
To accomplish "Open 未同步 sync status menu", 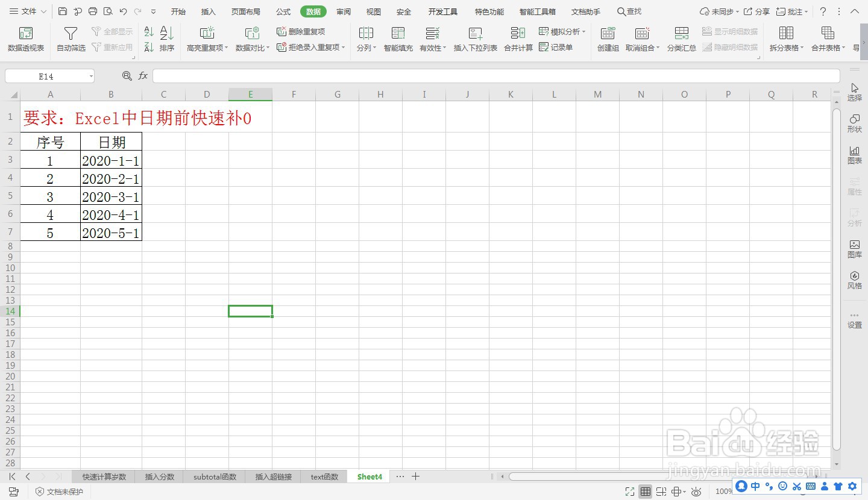I will (x=719, y=11).
